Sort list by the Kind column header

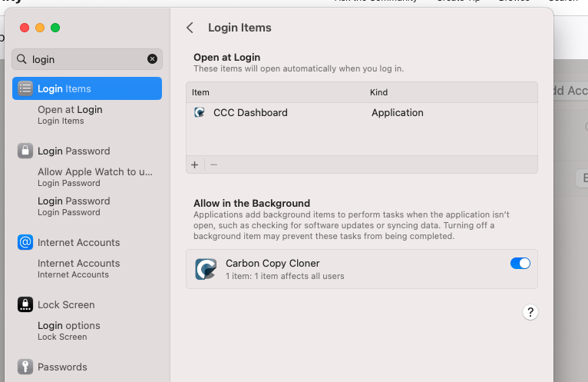click(378, 92)
